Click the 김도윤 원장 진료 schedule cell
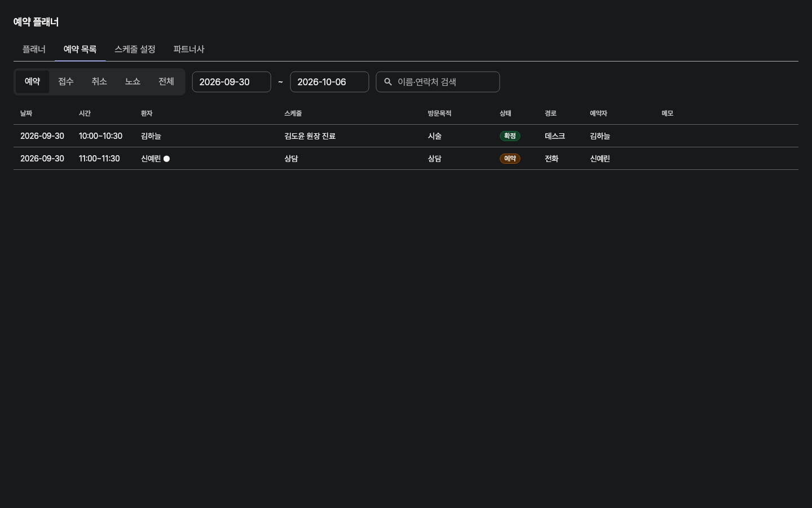 point(310,136)
